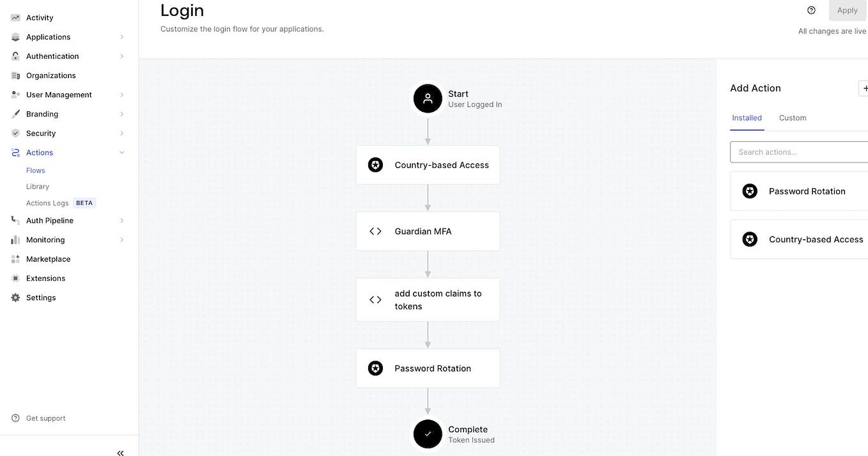Switch to the Installed tab
868x456 pixels.
pos(747,118)
